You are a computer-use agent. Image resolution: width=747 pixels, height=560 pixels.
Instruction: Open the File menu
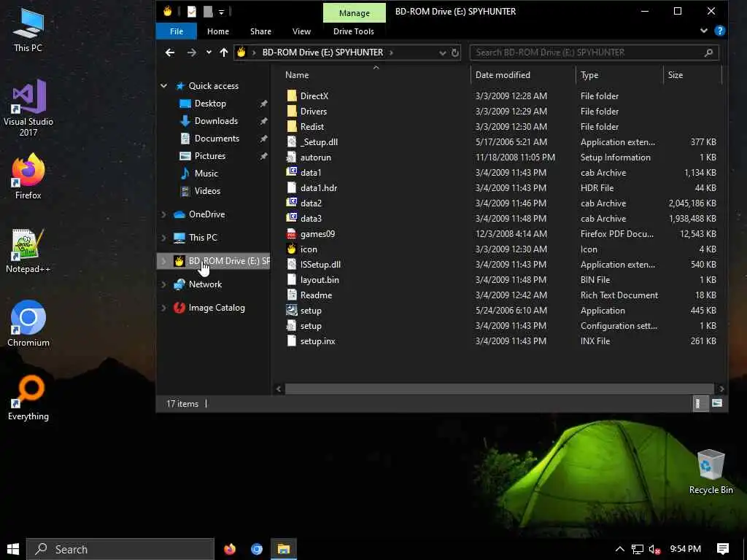click(x=177, y=31)
